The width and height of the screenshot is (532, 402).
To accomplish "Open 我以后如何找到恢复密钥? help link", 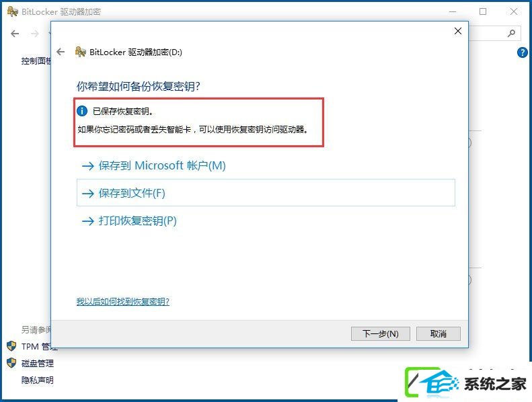I will tap(123, 301).
